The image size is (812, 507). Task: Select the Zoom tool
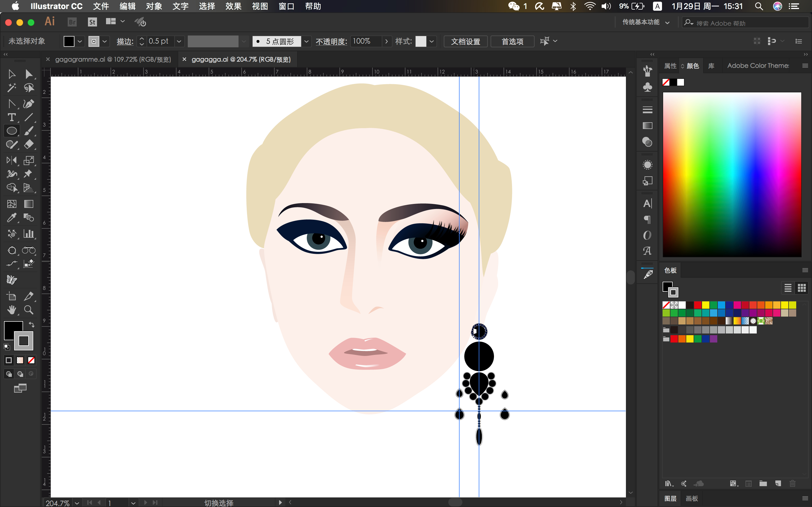pyautogui.click(x=28, y=310)
